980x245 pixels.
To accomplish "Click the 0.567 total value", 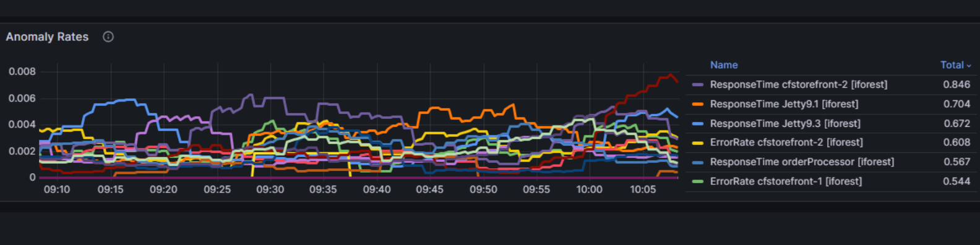I will (x=956, y=162).
